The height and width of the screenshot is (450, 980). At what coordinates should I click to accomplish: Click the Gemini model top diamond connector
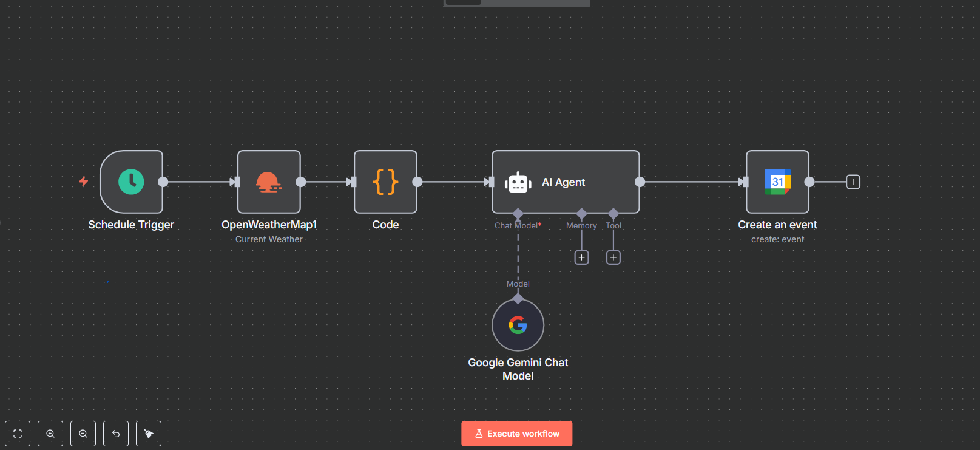tap(518, 298)
